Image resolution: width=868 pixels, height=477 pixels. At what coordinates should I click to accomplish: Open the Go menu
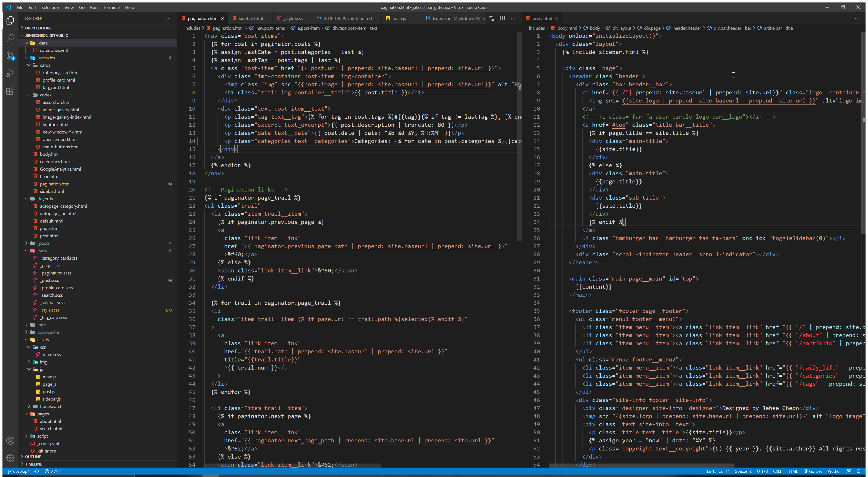(82, 7)
